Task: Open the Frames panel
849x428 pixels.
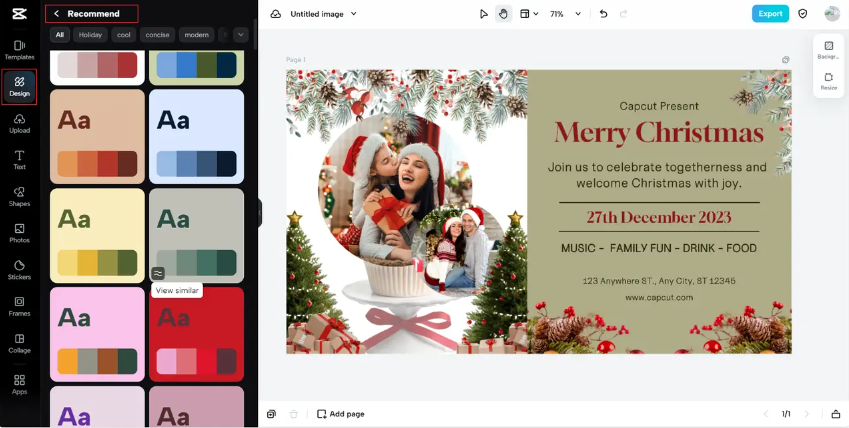Action: (19, 306)
